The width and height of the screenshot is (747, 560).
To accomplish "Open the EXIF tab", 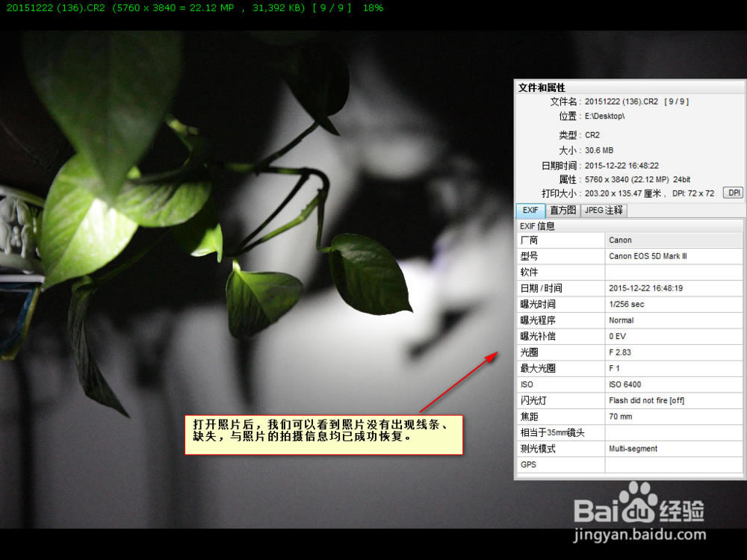I will 530,211.
